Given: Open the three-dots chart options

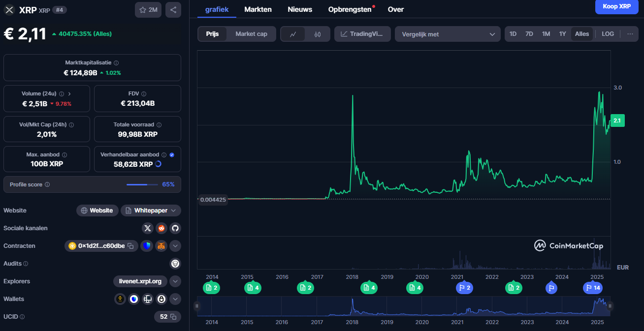Looking at the screenshot, I should click(630, 34).
